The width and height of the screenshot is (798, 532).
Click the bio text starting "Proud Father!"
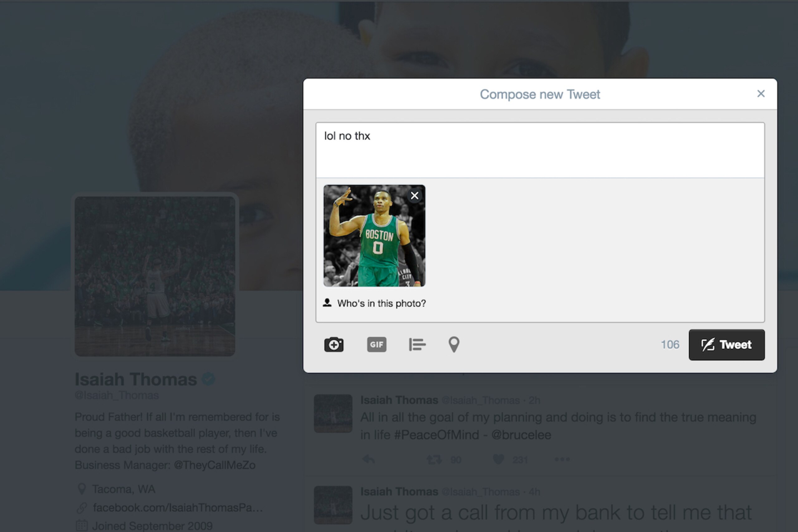[177, 441]
